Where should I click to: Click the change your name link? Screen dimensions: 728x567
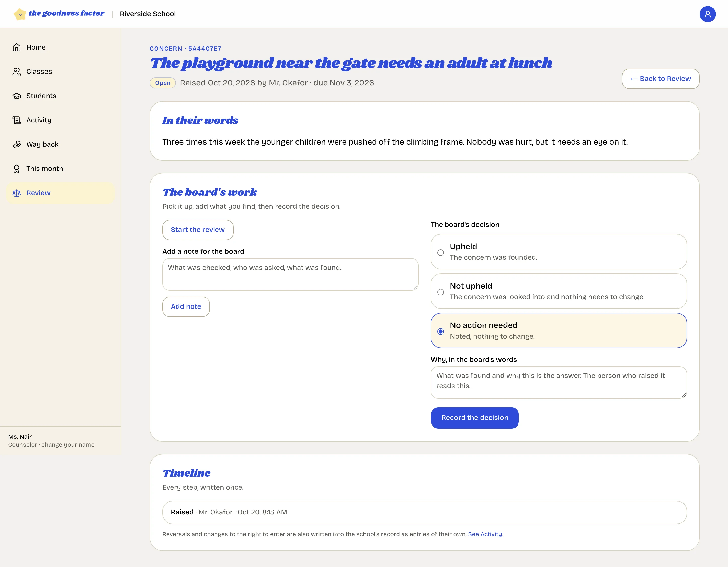tap(68, 445)
